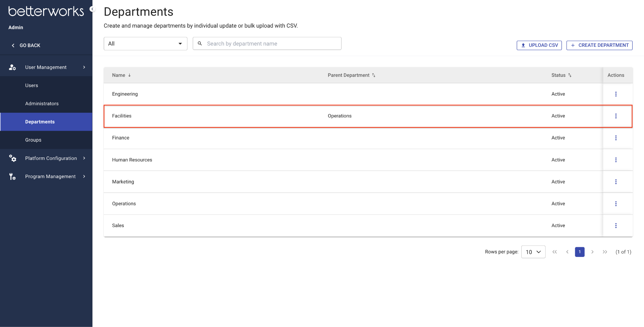The image size is (644, 327).
Task: Focus the department name search field
Action: pos(267,44)
